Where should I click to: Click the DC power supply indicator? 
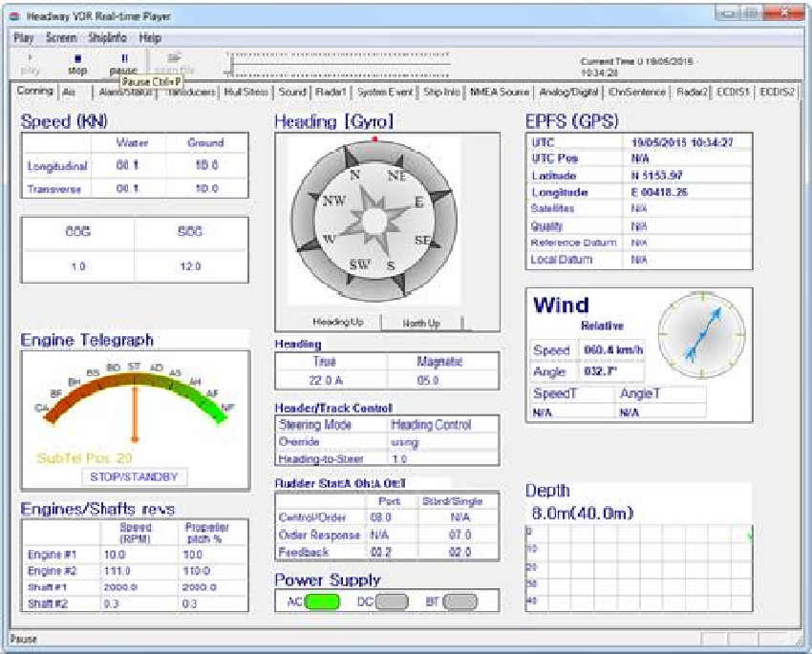[392, 601]
